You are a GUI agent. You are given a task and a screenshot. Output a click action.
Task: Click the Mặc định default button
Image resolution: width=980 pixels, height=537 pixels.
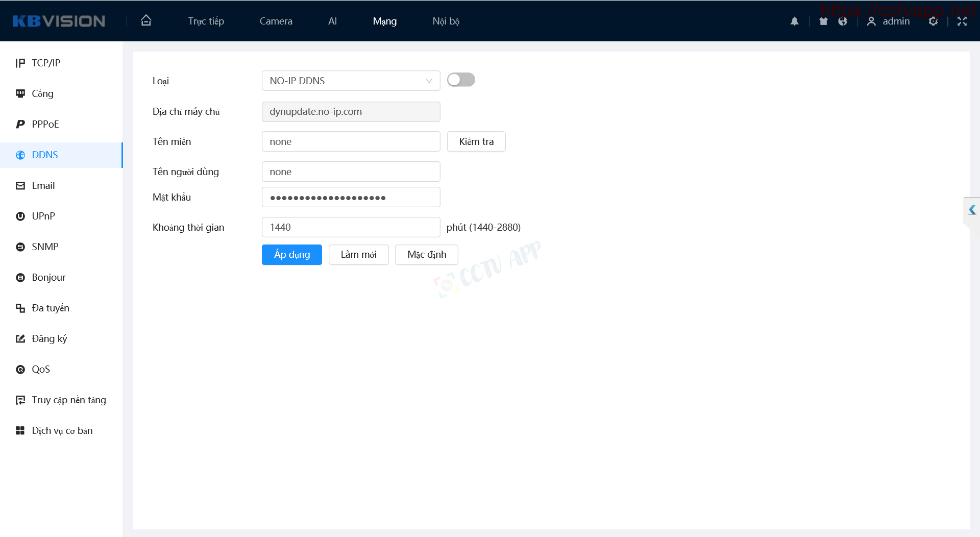point(426,254)
